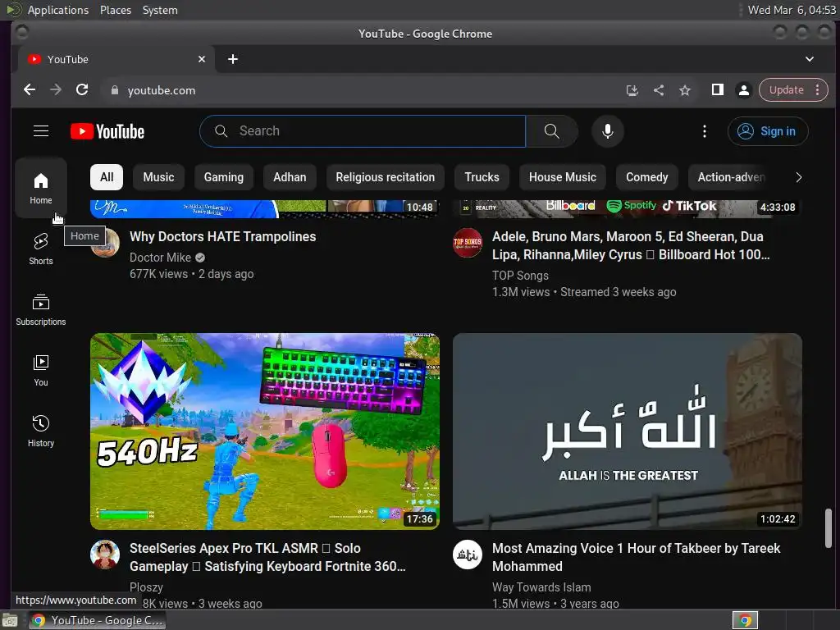This screenshot has height=630, width=840.
Task: Click the YouTube logo
Action: click(107, 131)
